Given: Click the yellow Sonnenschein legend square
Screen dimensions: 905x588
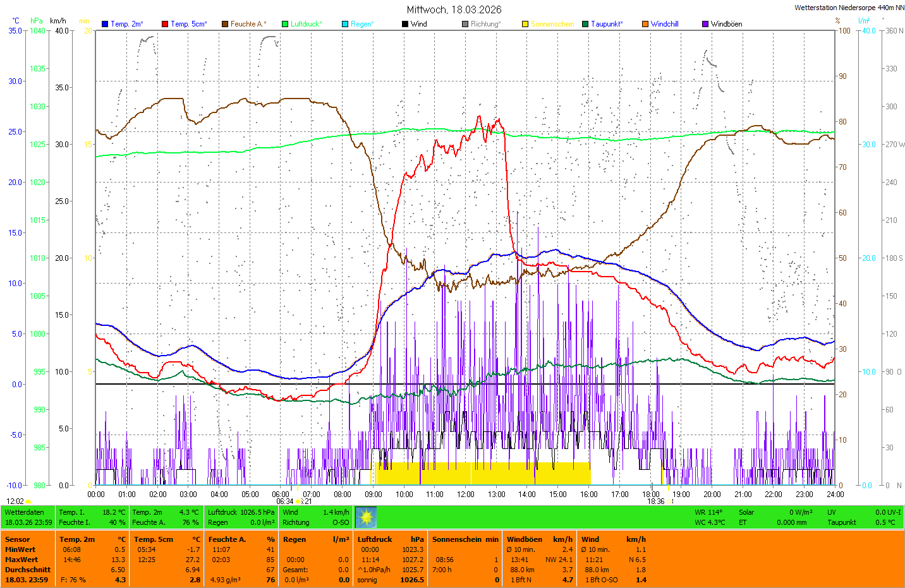Looking at the screenshot, I should point(525,24).
